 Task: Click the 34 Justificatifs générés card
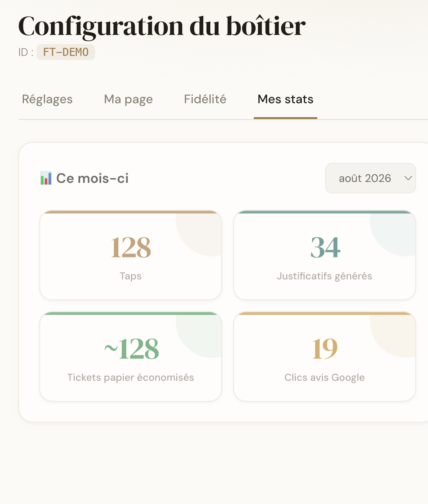(324, 255)
